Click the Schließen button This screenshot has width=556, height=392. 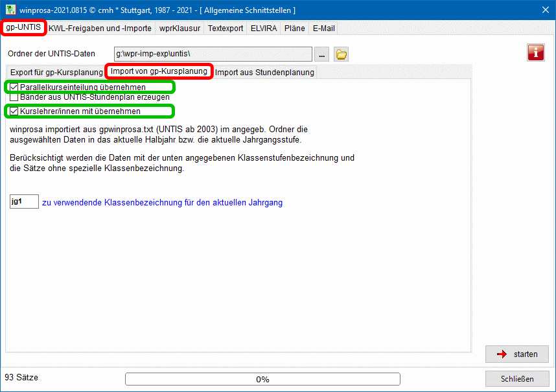coord(517,379)
